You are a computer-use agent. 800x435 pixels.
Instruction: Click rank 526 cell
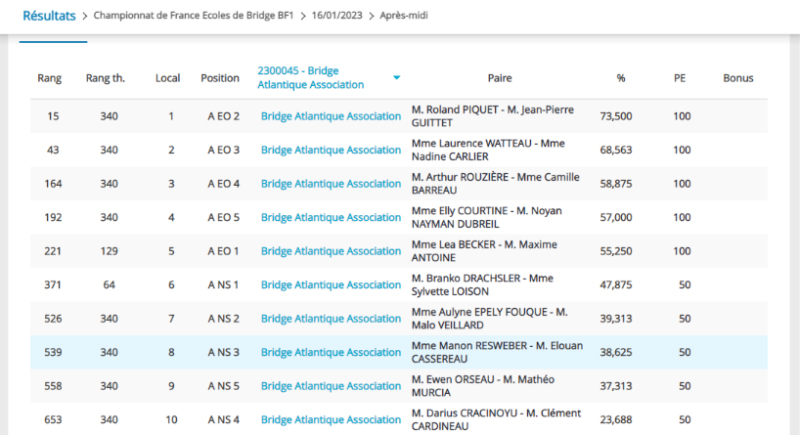click(53, 318)
